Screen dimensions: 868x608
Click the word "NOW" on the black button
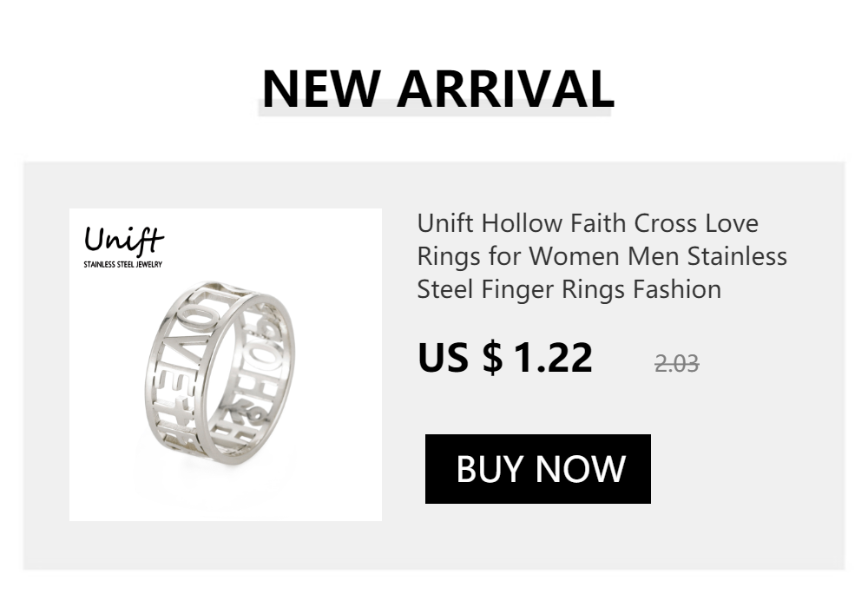pyautogui.click(x=582, y=469)
